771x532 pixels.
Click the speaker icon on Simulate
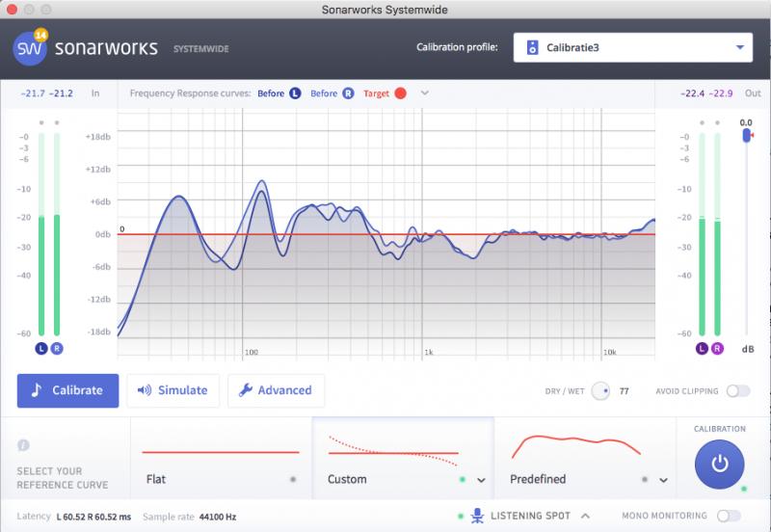[145, 390]
